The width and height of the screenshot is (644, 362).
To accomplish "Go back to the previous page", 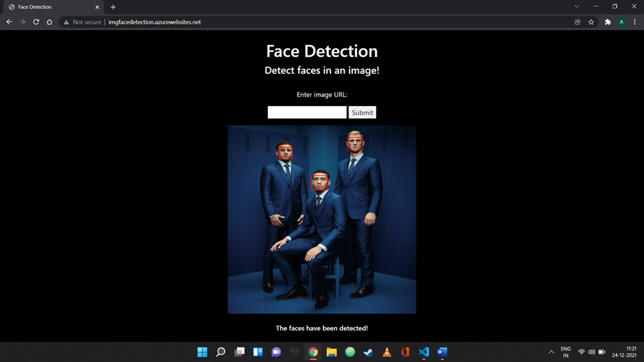I will coord(9,22).
